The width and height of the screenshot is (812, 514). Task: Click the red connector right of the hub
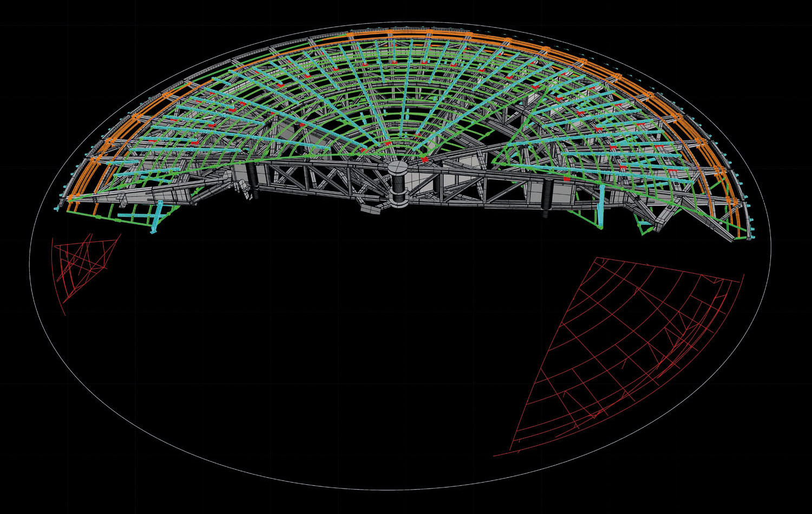coord(425,160)
